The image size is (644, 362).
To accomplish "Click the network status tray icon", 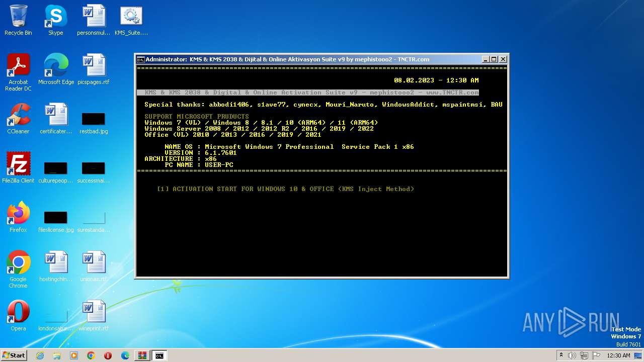I will coord(584,355).
